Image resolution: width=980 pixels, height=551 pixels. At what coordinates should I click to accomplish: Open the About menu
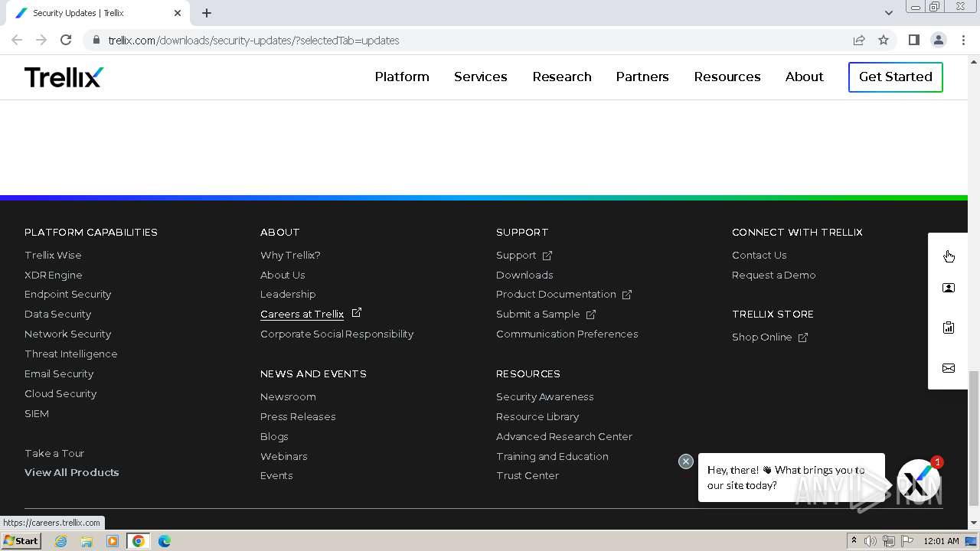point(805,77)
